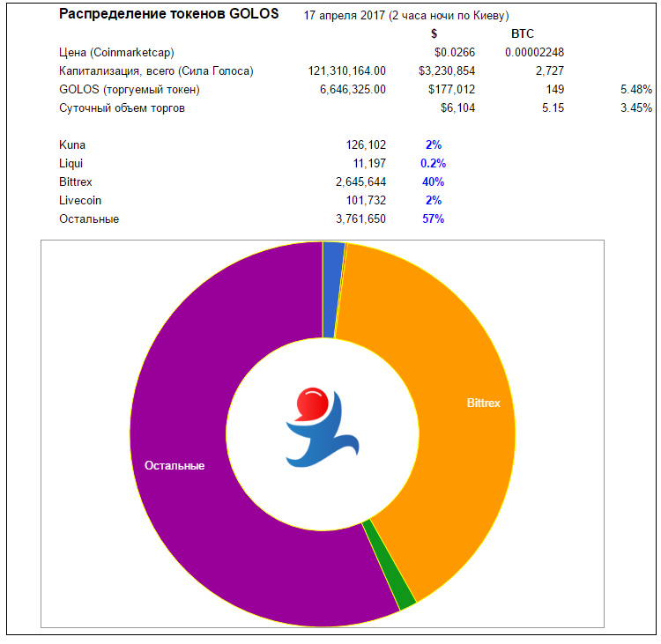This screenshot has height=644, width=661.
Task: Click the token amount '6,646,325.00'
Action: 353,89
